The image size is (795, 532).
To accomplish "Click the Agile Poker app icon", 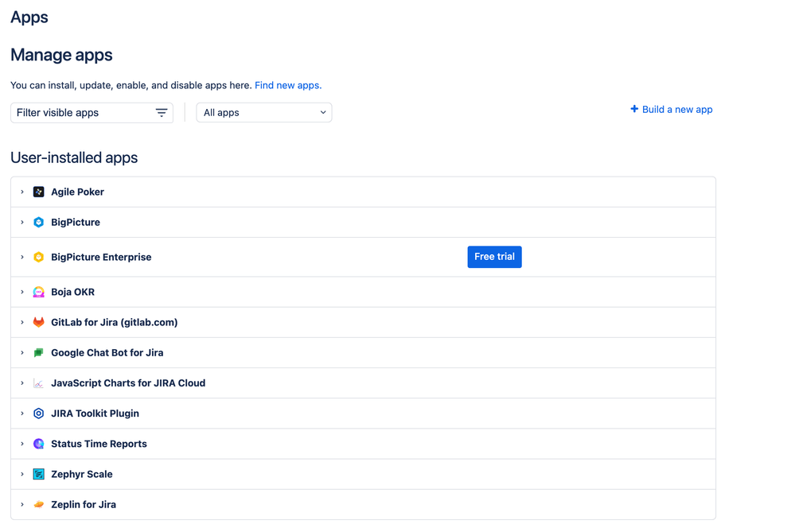I will tap(38, 192).
